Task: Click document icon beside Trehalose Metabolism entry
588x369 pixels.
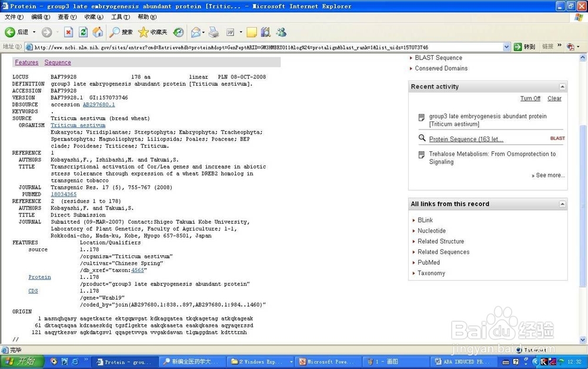Action: [x=422, y=154]
